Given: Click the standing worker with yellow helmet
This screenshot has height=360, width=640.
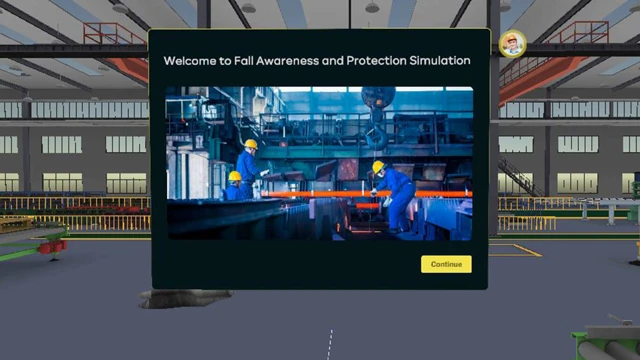Looking at the screenshot, I should [x=249, y=167].
